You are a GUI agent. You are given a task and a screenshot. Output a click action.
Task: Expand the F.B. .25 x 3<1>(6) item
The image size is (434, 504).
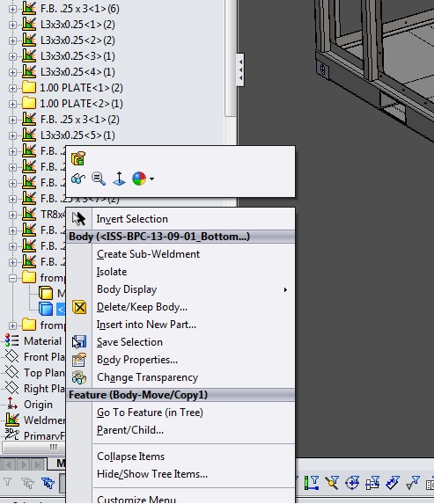tap(12, 9)
